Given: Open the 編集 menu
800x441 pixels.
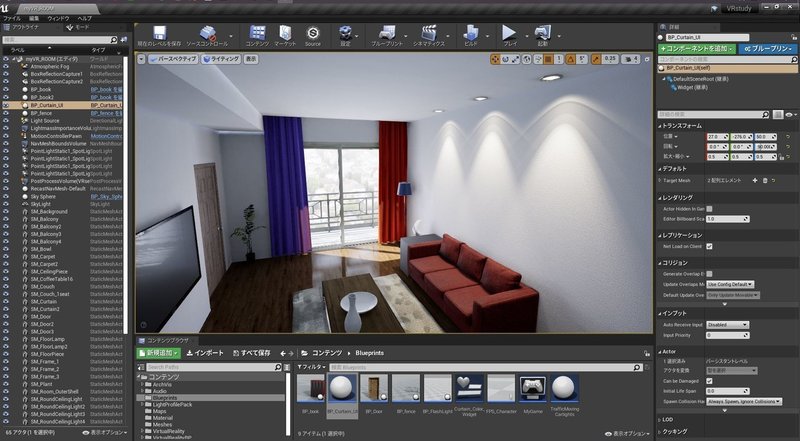Looking at the screenshot, I should tap(34, 18).
